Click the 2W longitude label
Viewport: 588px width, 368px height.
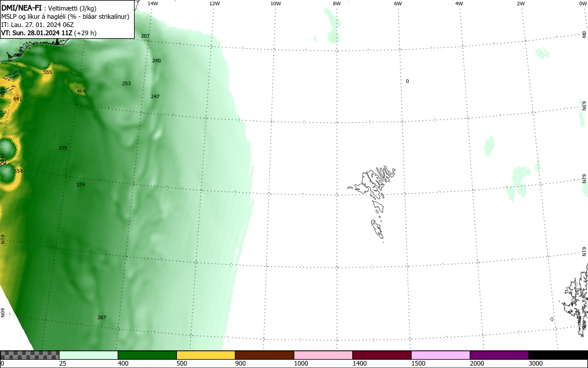coord(520,4)
